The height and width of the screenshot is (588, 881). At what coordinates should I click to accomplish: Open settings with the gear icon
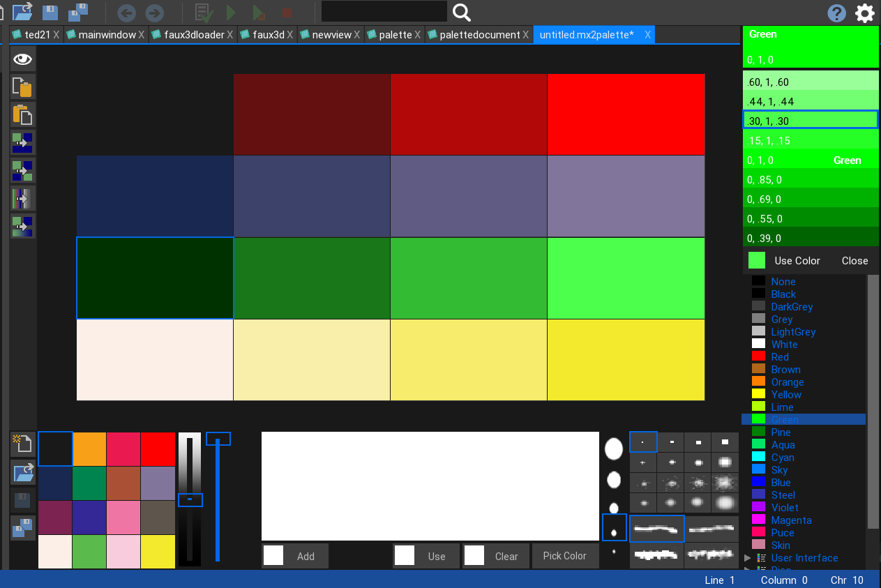coord(865,13)
